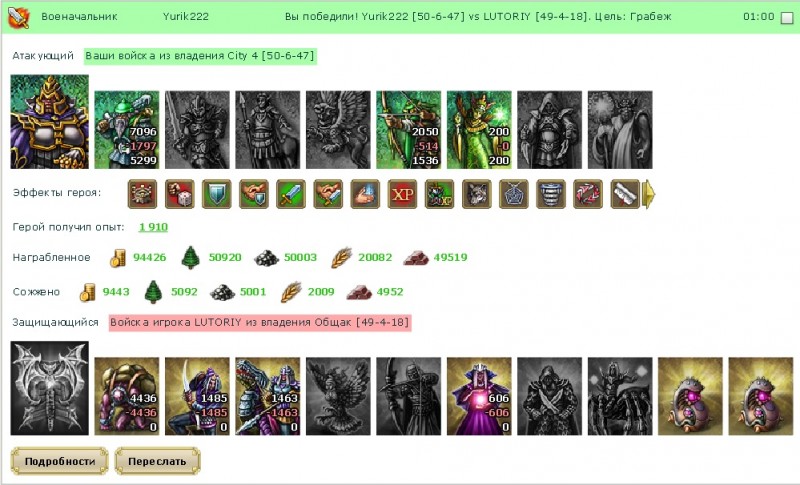Click the defender dragon emblem portrait
The image size is (800, 485).
[49, 388]
